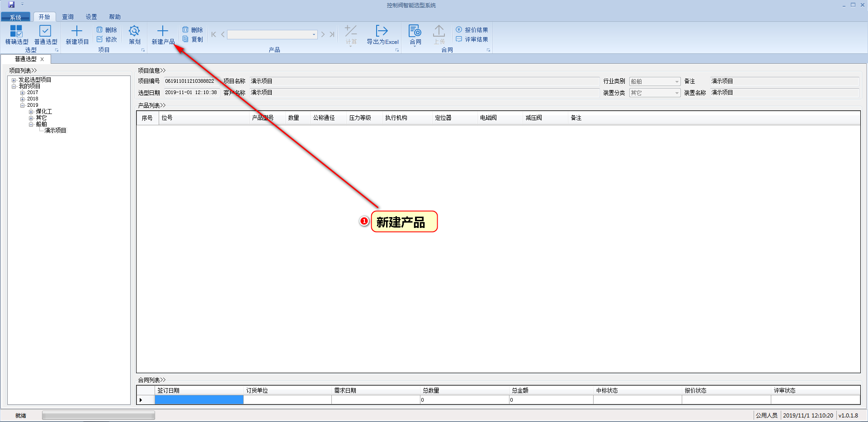
Task: Click 评审结果 in the 合同 group
Action: 472,39
